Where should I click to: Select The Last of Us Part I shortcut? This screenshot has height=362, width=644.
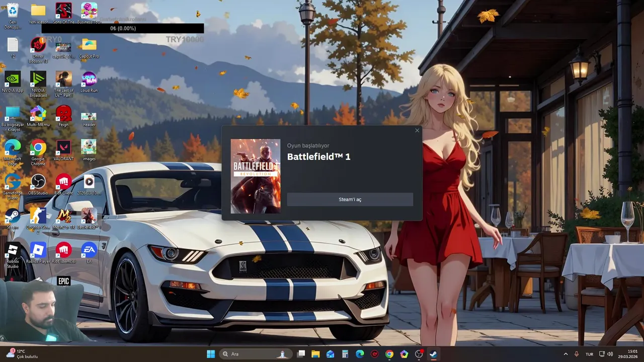point(63,84)
